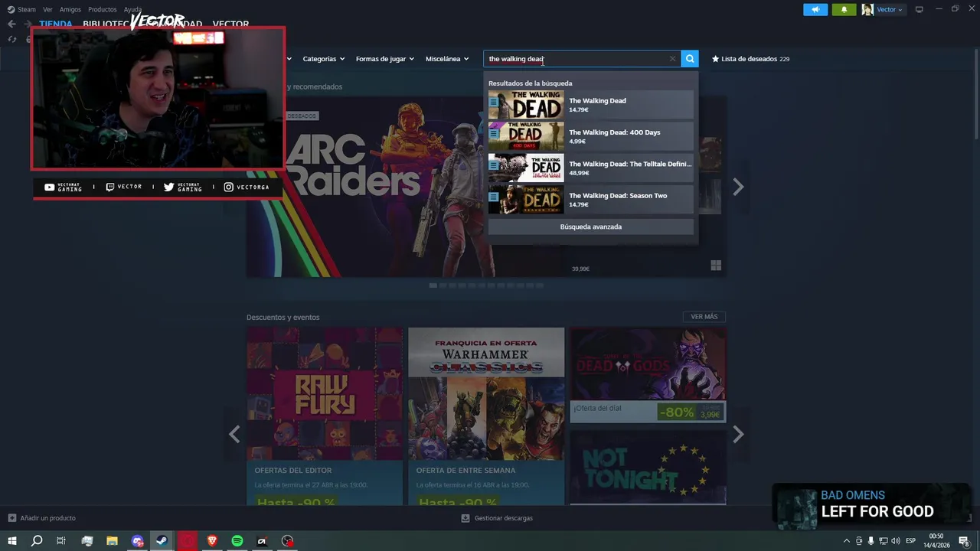
Task: Expand the Formas de jugar dropdown
Action: tap(384, 59)
